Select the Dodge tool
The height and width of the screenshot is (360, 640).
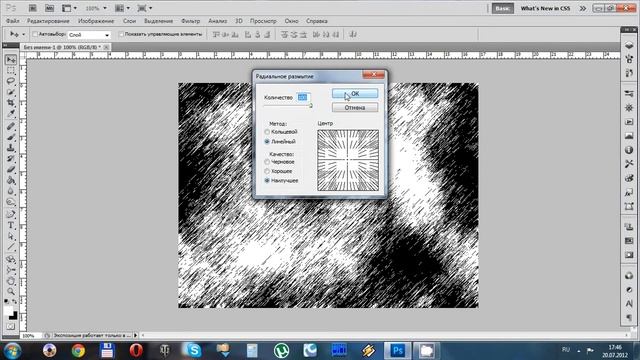point(11,202)
